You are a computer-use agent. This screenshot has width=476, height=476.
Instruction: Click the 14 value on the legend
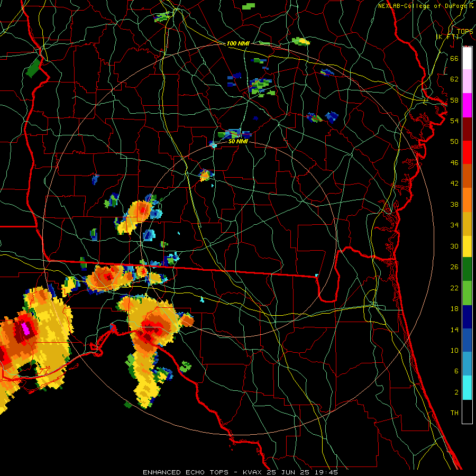(454, 329)
